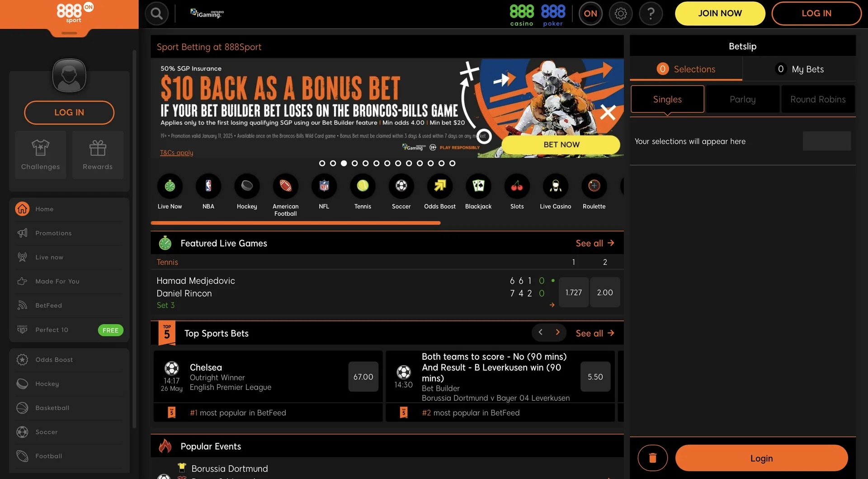
Task: Open the Blackjack cards category icon
Action: pos(478,186)
